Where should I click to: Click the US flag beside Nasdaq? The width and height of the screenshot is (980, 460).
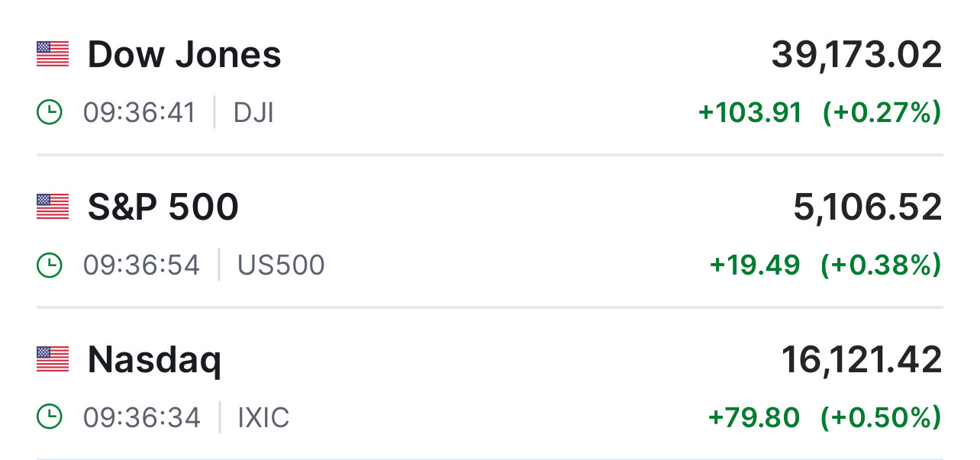click(x=53, y=359)
